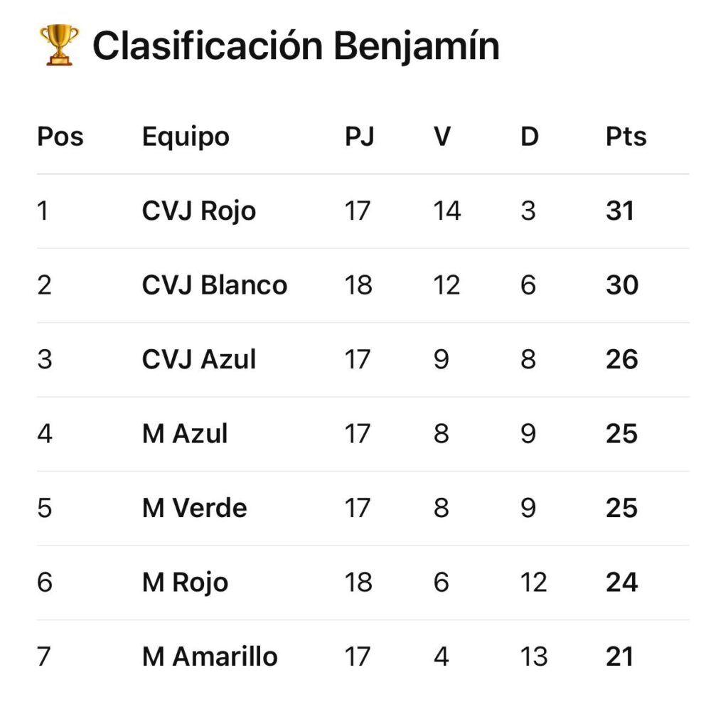This screenshot has height=702, width=728.
Task: Click the Clasificación Benjamín heading
Action: tap(296, 46)
